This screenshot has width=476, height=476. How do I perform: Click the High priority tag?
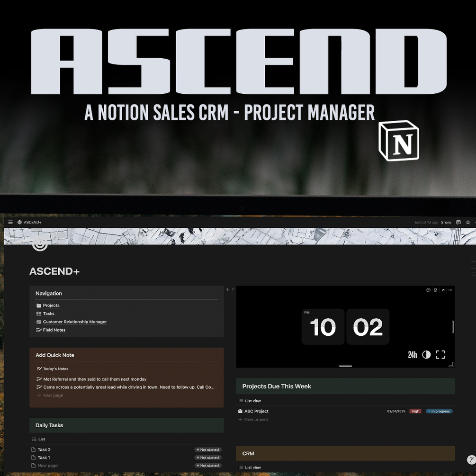coord(415,411)
